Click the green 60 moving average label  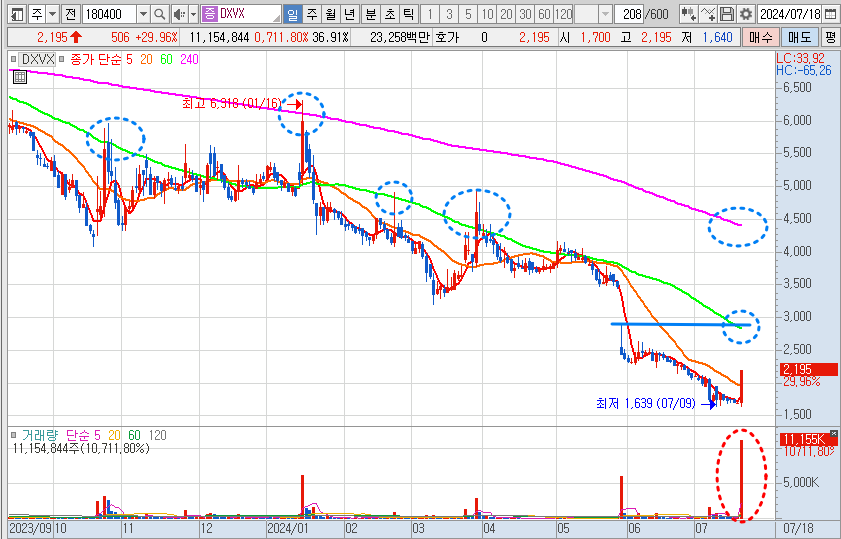tap(167, 60)
